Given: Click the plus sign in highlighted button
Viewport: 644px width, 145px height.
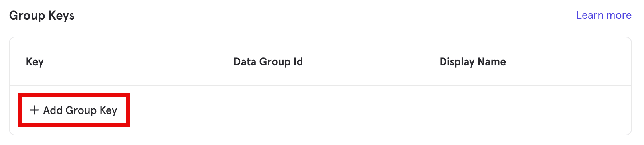Looking at the screenshot, I should coord(34,110).
